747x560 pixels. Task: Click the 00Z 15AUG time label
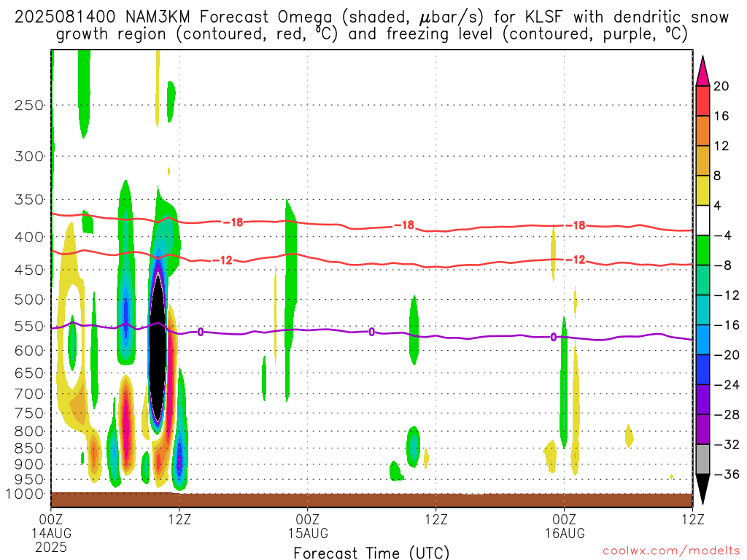pos(308,526)
